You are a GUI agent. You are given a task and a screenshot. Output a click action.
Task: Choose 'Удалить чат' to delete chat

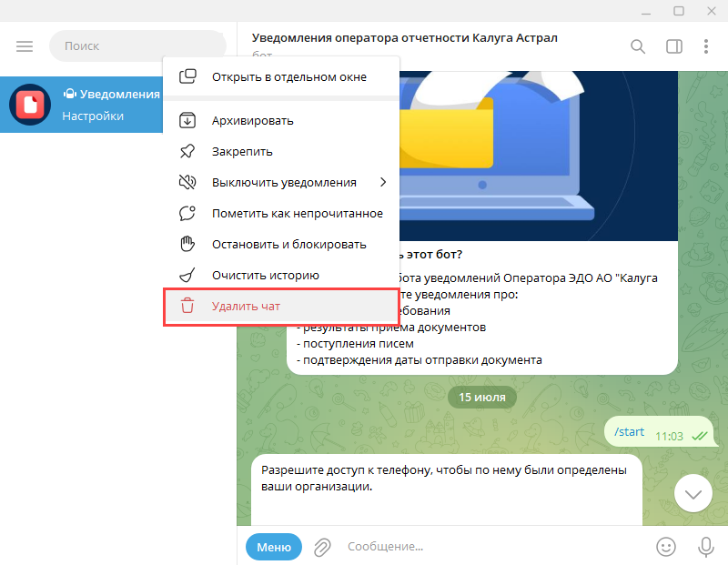[x=281, y=307]
